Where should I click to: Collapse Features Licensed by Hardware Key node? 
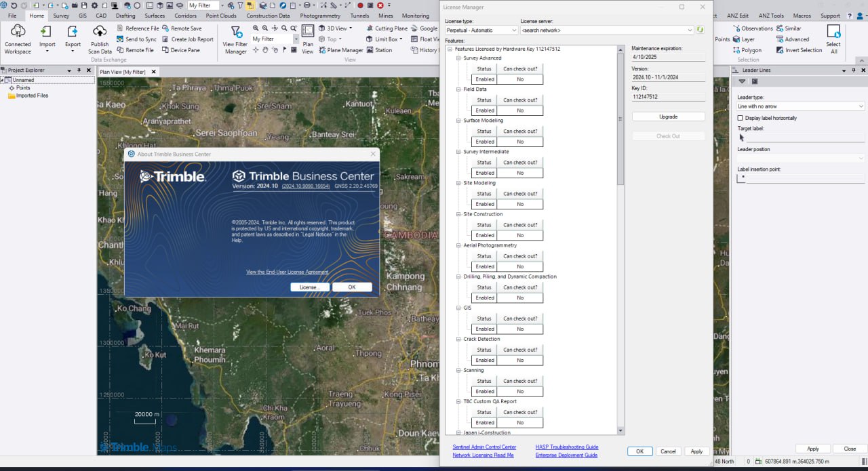[450, 49]
